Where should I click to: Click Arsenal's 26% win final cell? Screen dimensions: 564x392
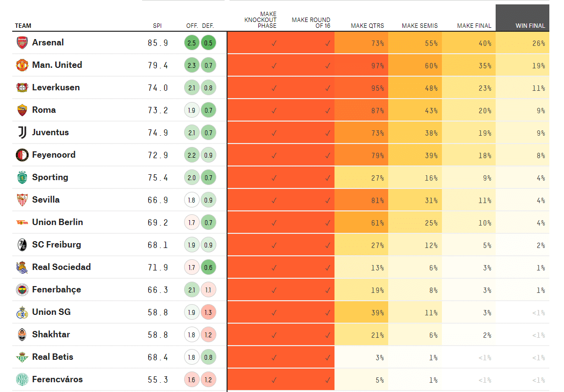coord(522,43)
